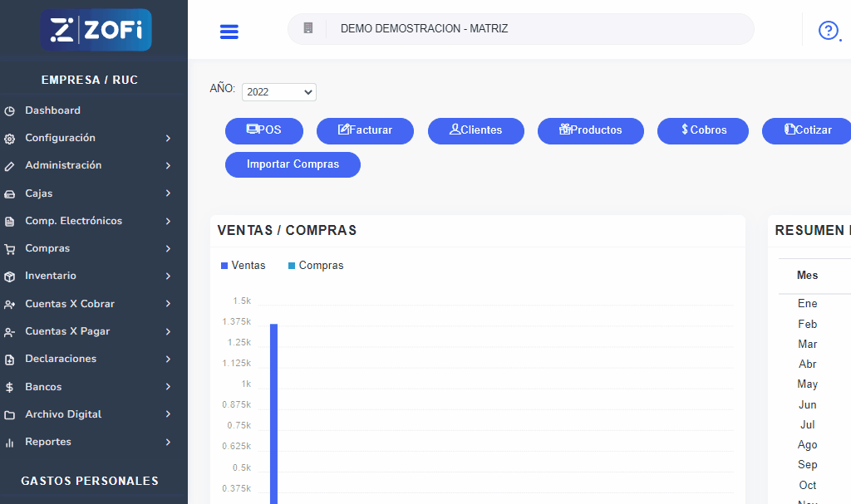Open the Reportes menu item
851x504 pixels.
tap(48, 442)
